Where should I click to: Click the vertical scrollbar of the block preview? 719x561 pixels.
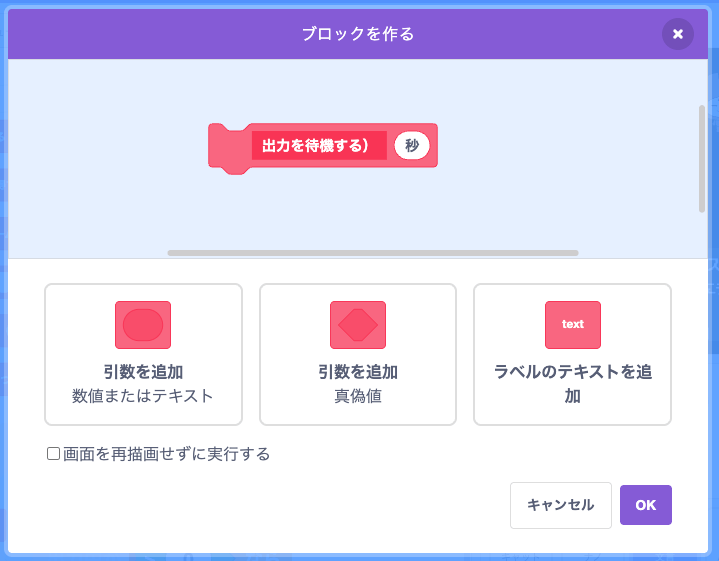[702, 158]
